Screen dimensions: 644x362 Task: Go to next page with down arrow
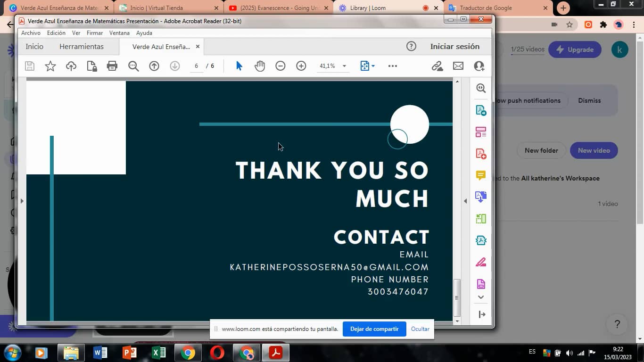tap(175, 66)
